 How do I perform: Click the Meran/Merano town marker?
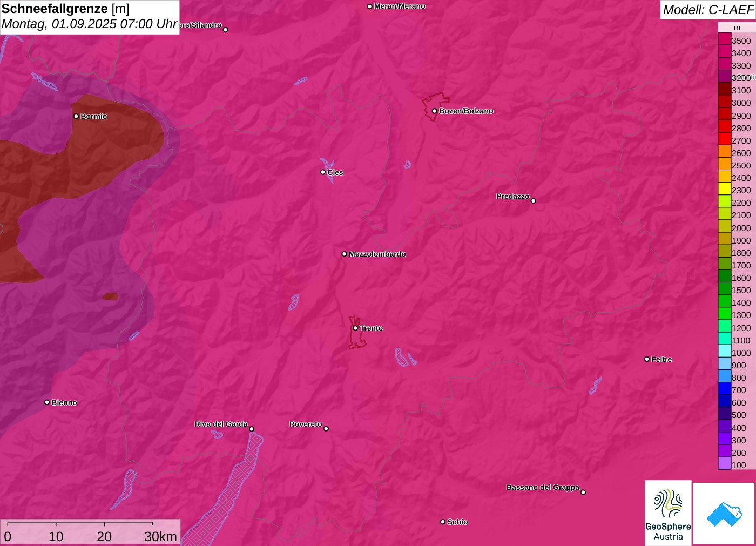pyautogui.click(x=370, y=6)
